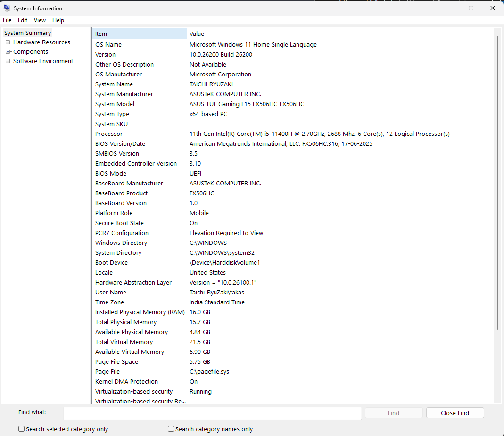Open the File menu

[7, 20]
